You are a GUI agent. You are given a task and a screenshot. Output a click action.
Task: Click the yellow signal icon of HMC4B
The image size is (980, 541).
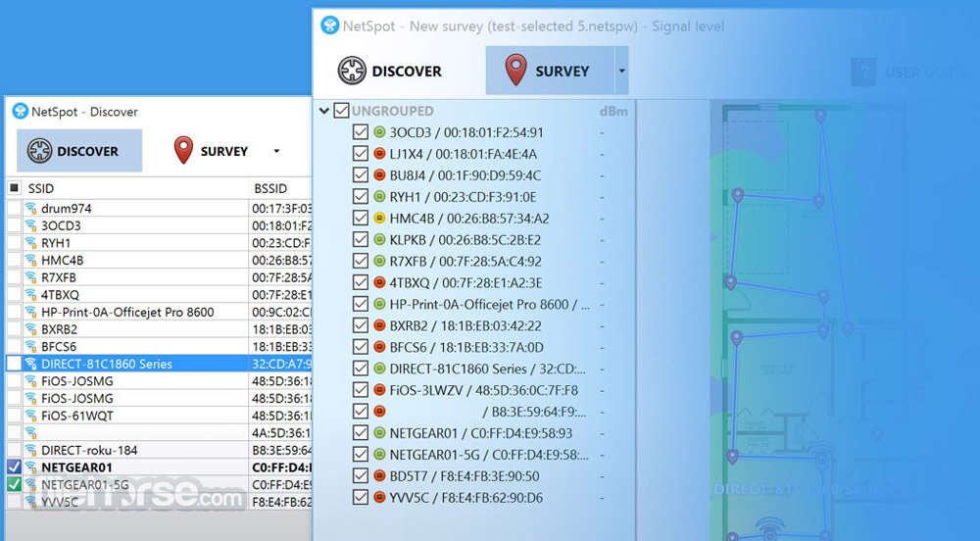click(x=378, y=218)
